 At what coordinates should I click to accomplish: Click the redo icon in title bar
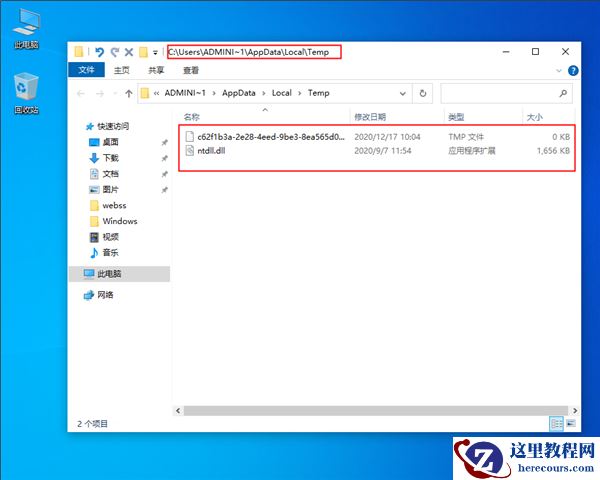click(x=115, y=52)
